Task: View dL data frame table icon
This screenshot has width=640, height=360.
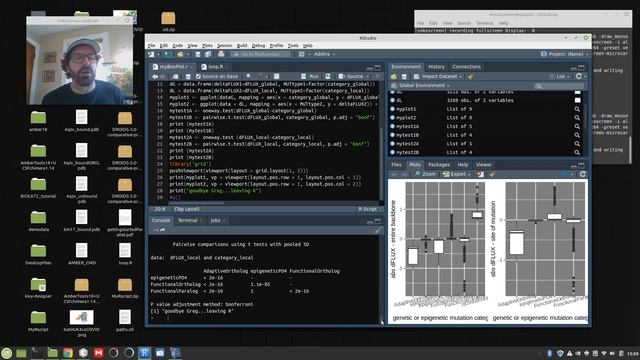Action: 577,100
